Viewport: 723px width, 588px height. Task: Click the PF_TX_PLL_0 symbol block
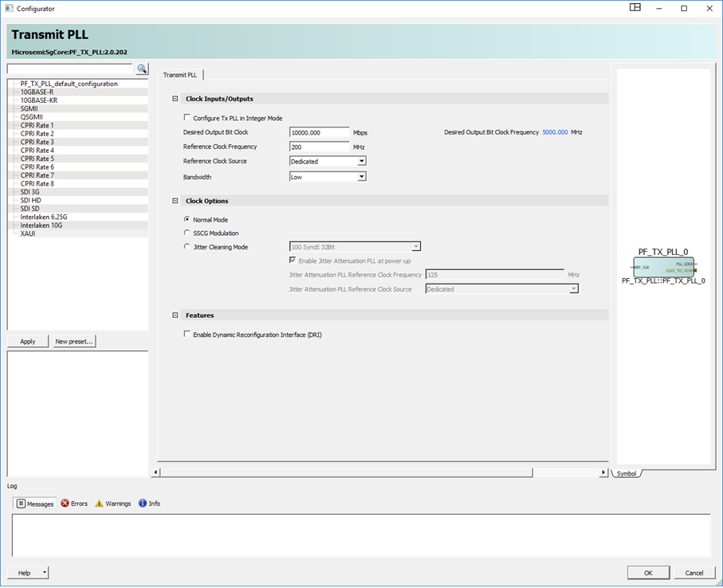tap(663, 267)
